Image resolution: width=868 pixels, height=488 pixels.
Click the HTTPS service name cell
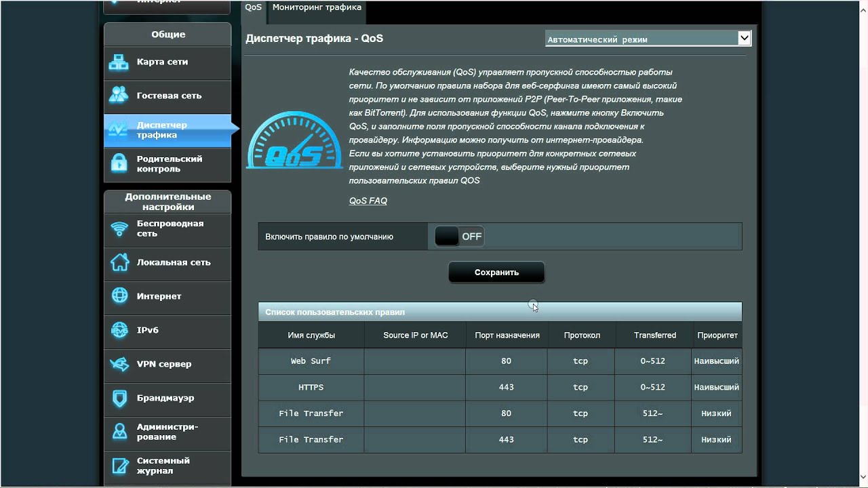[x=311, y=388]
